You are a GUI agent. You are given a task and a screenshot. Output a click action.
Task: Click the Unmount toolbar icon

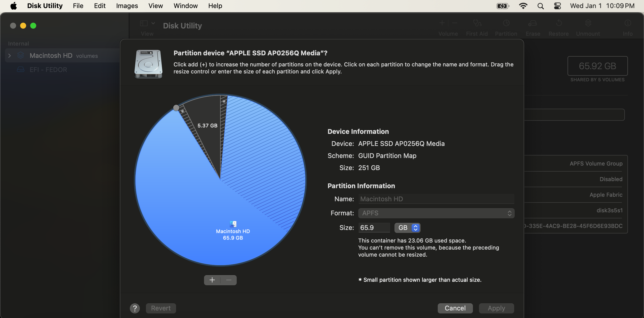pos(588,24)
